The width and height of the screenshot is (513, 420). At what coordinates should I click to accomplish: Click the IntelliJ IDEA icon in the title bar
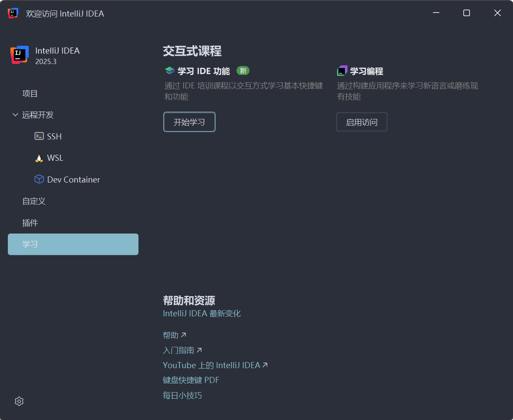coord(12,13)
